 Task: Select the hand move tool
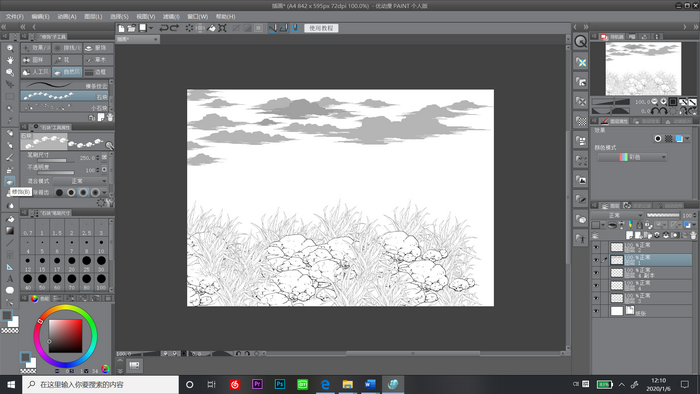coord(10,60)
